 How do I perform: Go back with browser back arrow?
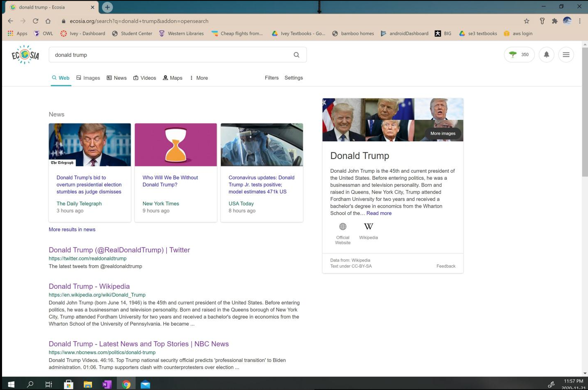click(11, 21)
